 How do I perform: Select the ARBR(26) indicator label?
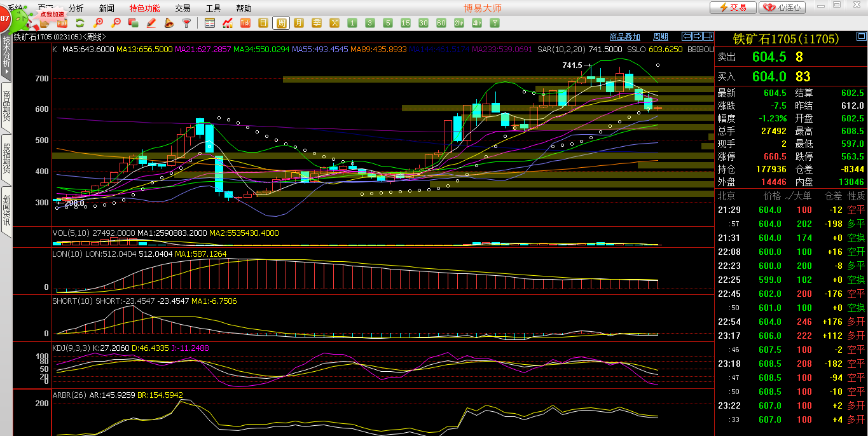69,395
